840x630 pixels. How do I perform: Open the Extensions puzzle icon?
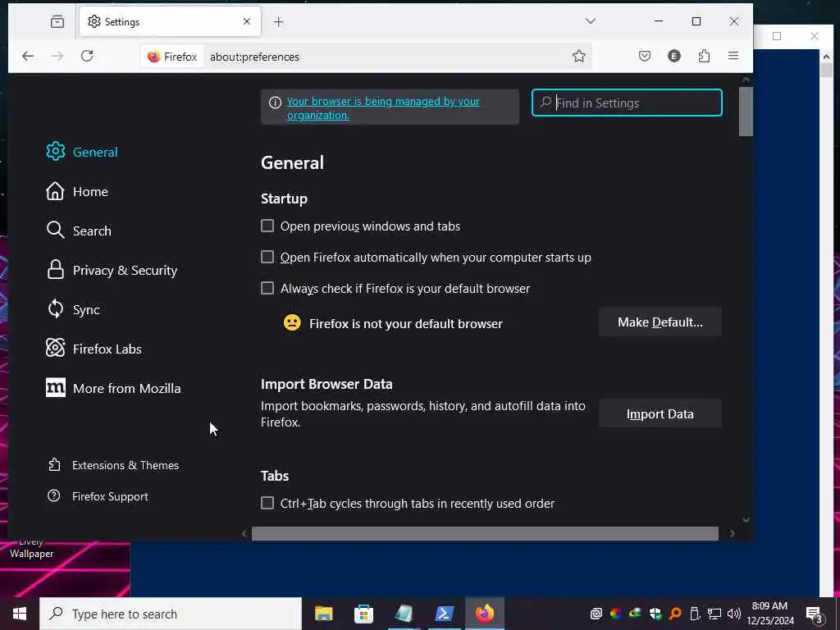[704, 56]
